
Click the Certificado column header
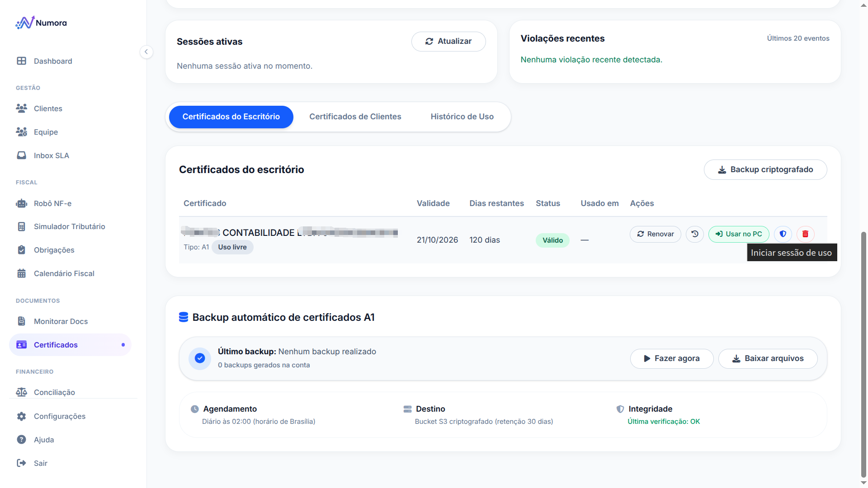205,203
